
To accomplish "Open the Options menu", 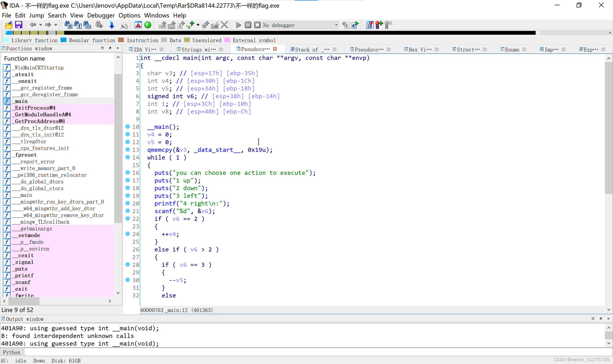I will point(129,16).
